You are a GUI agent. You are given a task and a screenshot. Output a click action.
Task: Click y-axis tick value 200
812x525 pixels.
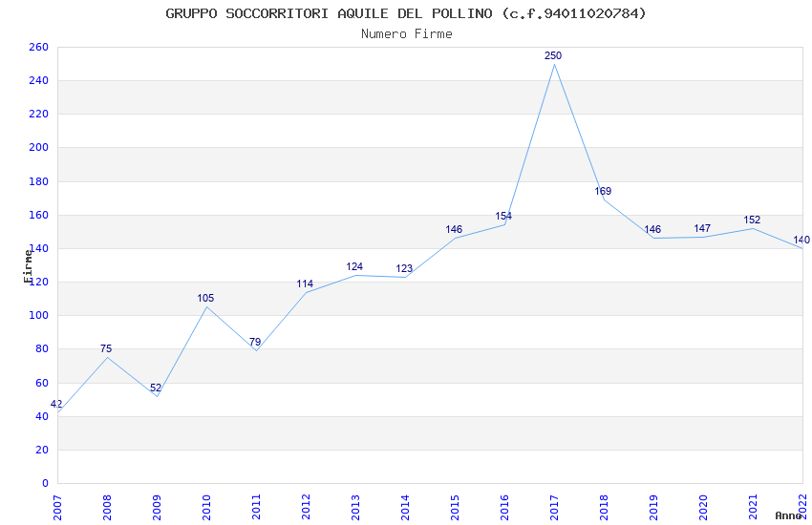[39, 147]
